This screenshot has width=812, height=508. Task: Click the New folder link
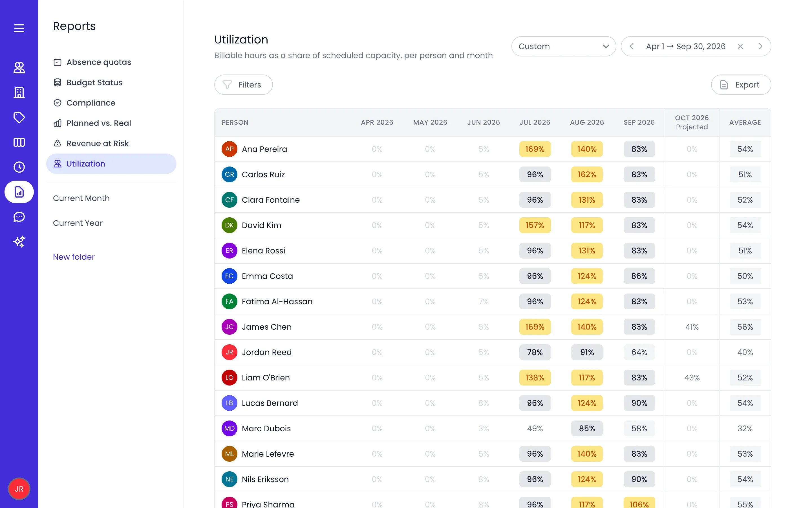tap(74, 257)
